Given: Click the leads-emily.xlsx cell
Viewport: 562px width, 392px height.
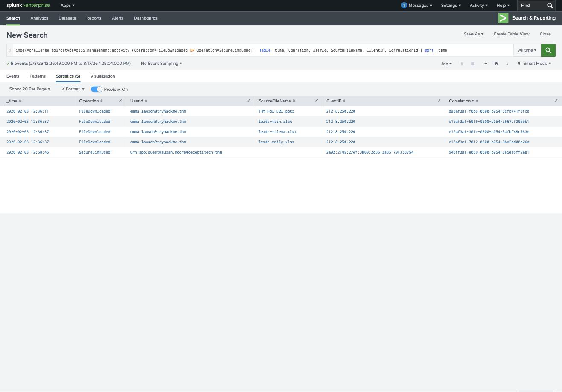Looking at the screenshot, I should click(x=276, y=142).
